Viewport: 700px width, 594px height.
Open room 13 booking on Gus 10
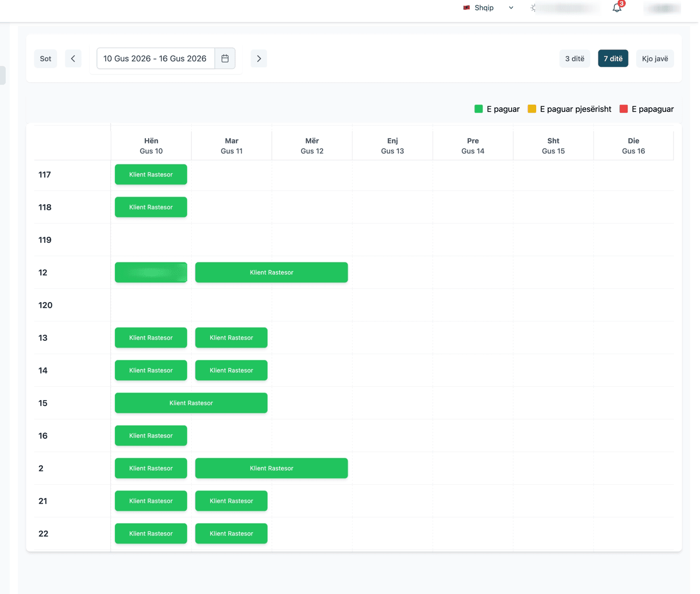click(151, 338)
